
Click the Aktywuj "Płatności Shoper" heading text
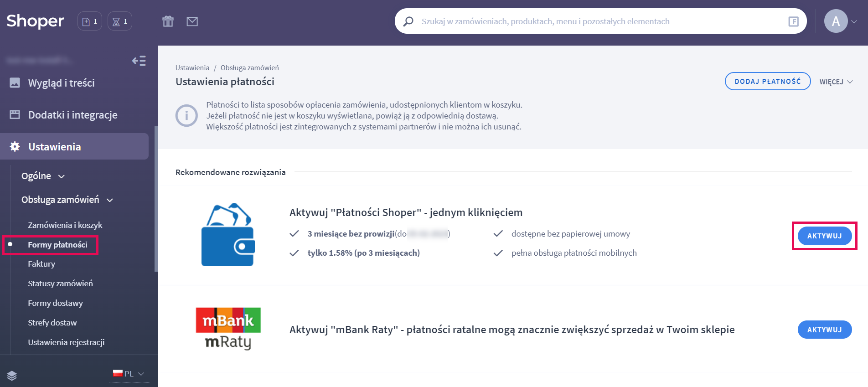point(406,212)
